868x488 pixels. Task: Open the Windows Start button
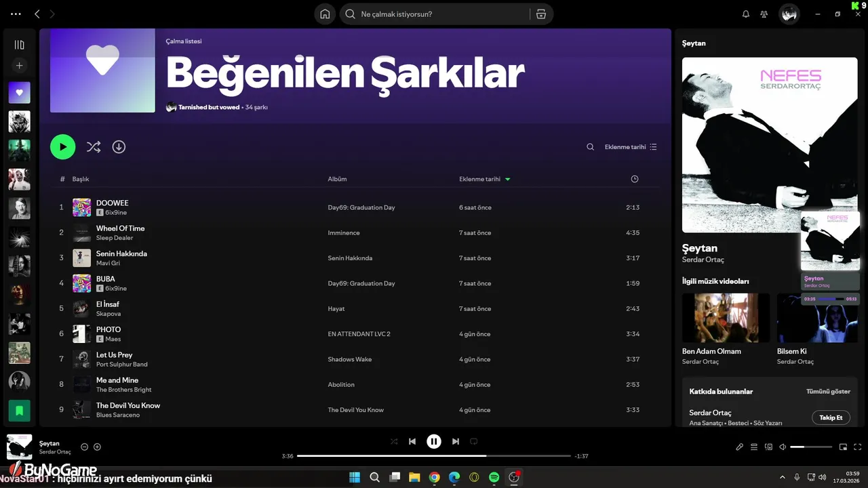pos(355,477)
